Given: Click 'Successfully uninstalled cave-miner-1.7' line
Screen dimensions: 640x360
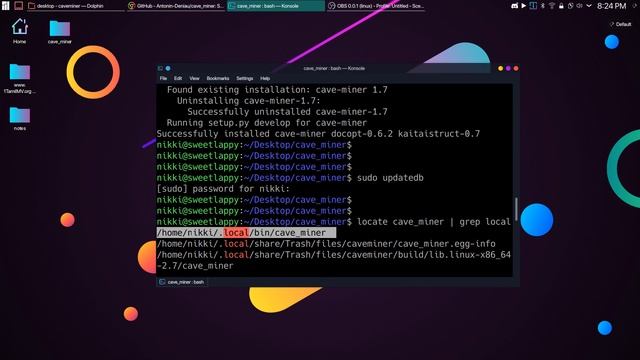Looking at the screenshot, I should tap(287, 112).
